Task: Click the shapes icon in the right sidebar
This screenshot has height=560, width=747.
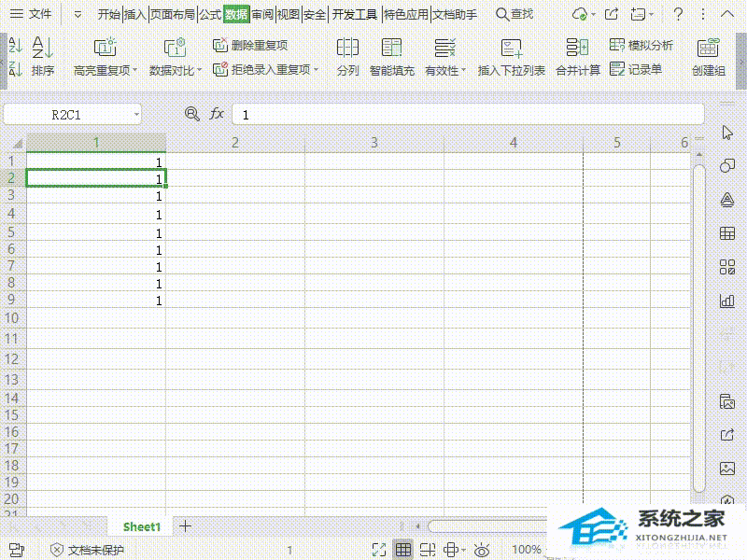Action: pyautogui.click(x=727, y=166)
